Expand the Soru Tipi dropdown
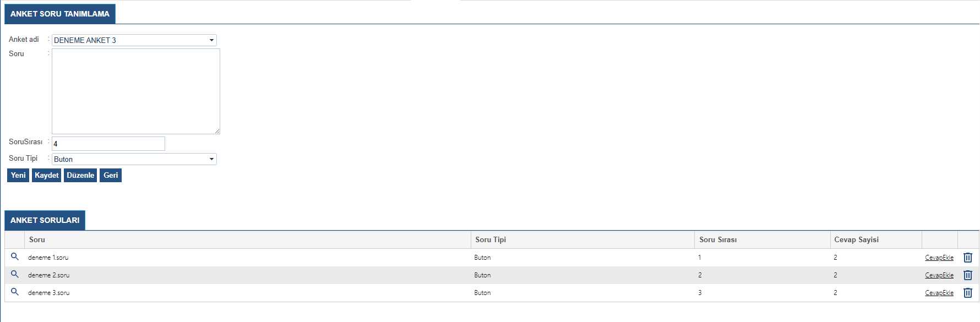 click(134, 159)
